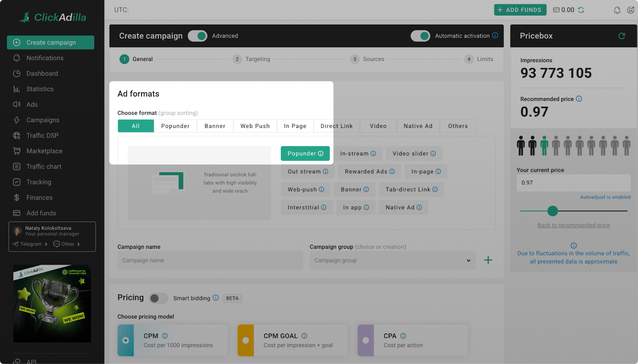
Task: Open the Campaign group dropdown
Action: (x=393, y=260)
